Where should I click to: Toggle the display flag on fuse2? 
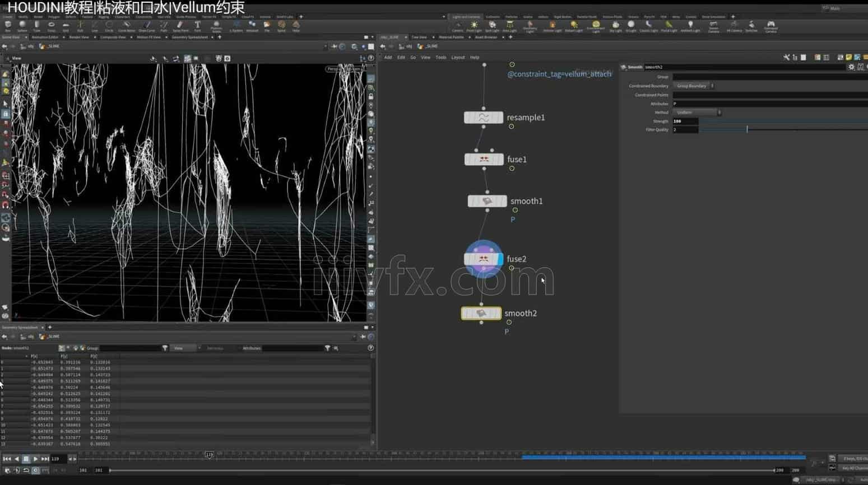pyautogui.click(x=500, y=259)
